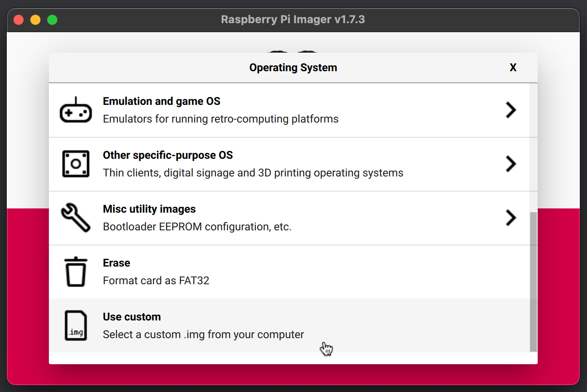Screen dimensions: 587x392
Task: Click Thin clients and digital signage description
Action: 253,173
